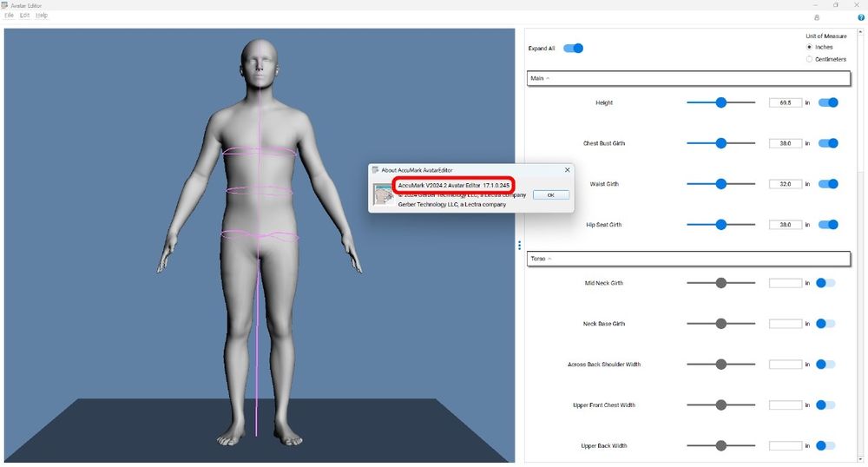This screenshot has width=868, height=467.
Task: Enable the Upper Front Chest Width toggle
Action: tap(825, 405)
